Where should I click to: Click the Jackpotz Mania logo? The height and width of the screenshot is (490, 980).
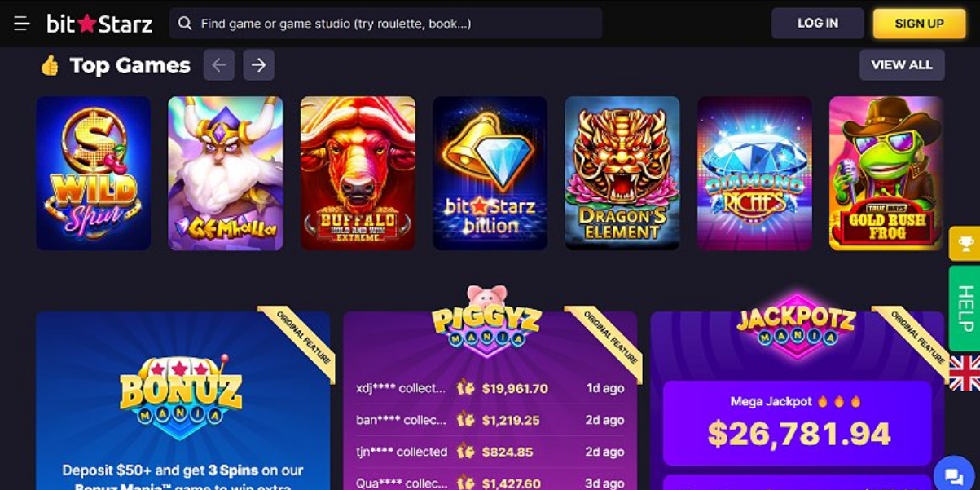click(796, 324)
